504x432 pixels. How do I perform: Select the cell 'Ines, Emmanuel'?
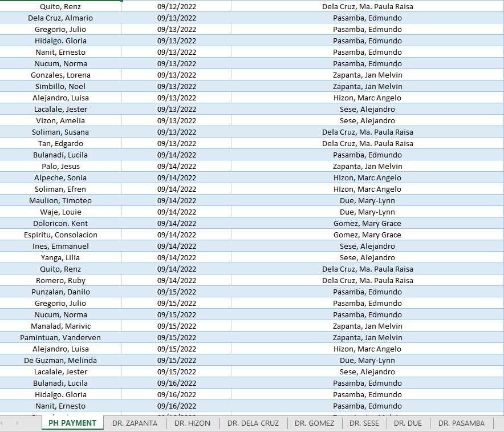pyautogui.click(x=60, y=247)
